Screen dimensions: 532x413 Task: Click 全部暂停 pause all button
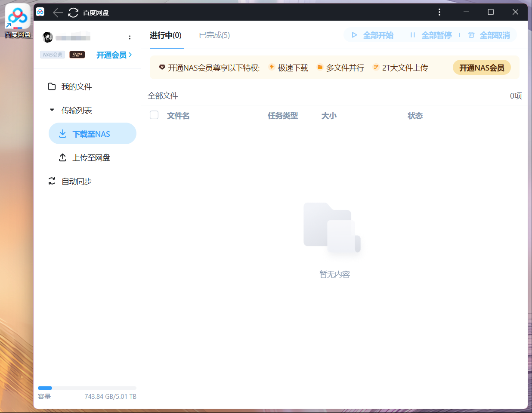click(431, 35)
